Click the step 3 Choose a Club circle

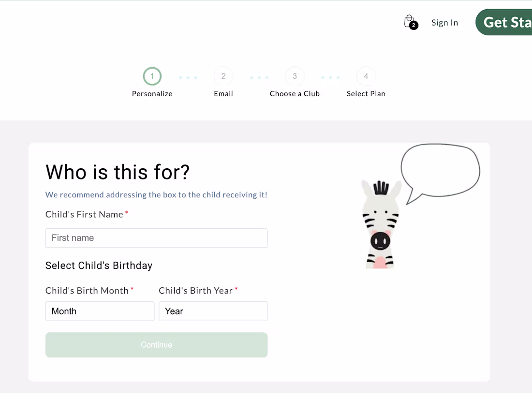(x=295, y=76)
